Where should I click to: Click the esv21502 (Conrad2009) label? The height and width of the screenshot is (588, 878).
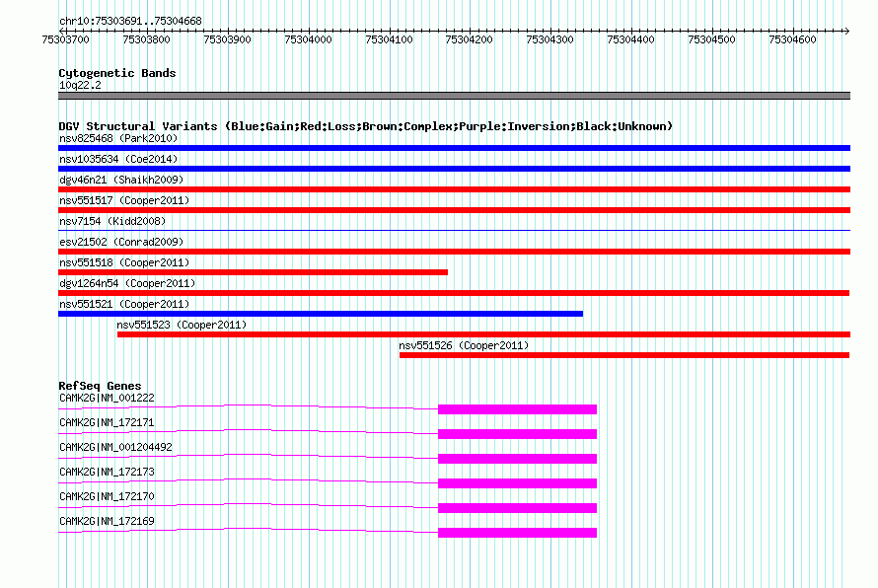pyautogui.click(x=121, y=242)
